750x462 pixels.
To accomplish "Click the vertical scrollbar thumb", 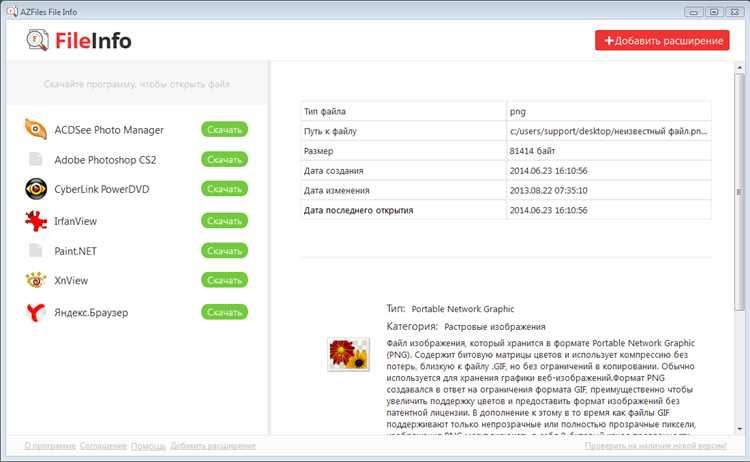I will click(739, 191).
